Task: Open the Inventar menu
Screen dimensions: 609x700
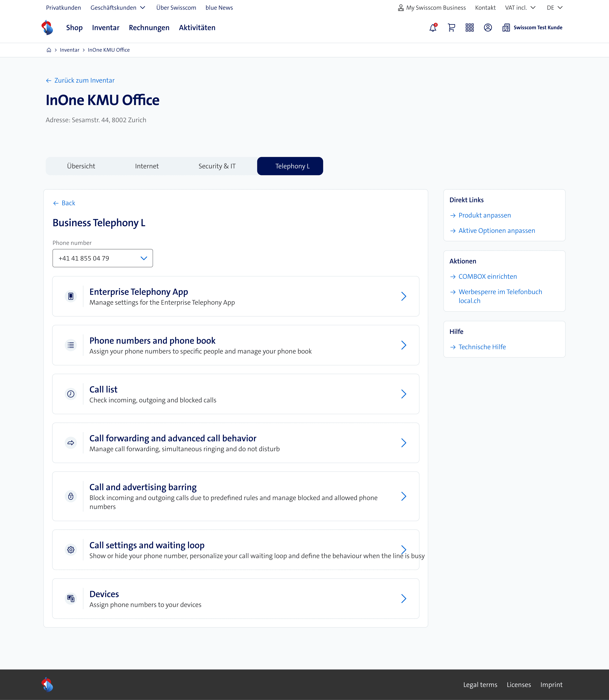Action: 106,28
